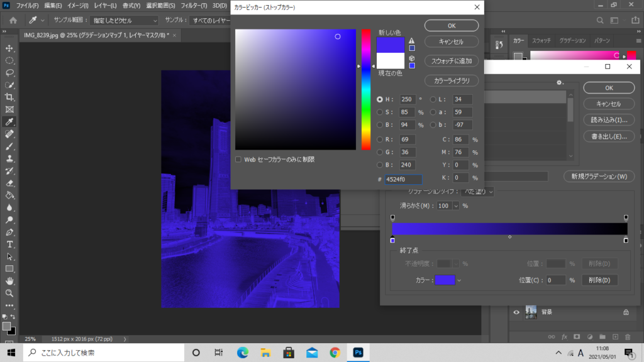Switch to the スウォッチ tab

click(541, 41)
